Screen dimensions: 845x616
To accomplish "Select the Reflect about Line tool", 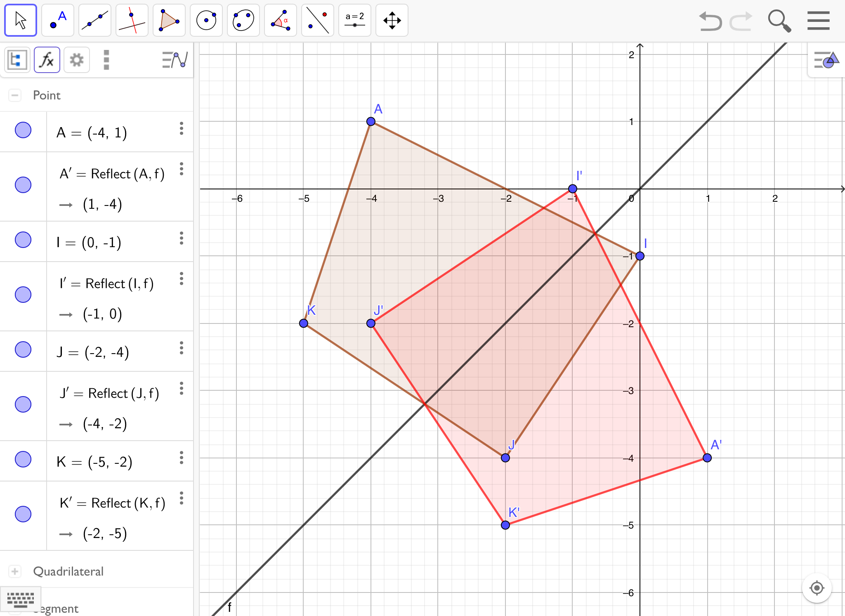I will pos(318,20).
